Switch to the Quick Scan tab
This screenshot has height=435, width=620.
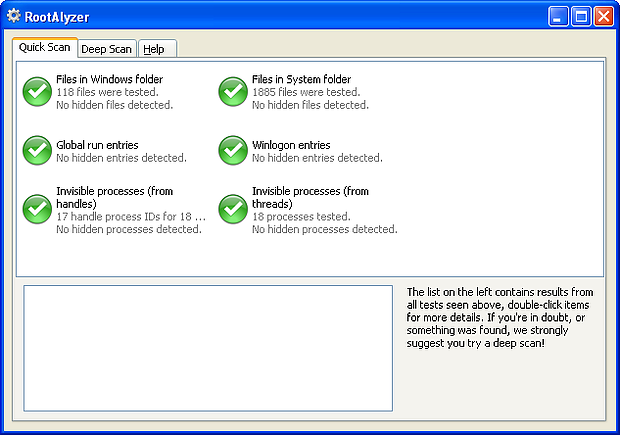tap(45, 47)
